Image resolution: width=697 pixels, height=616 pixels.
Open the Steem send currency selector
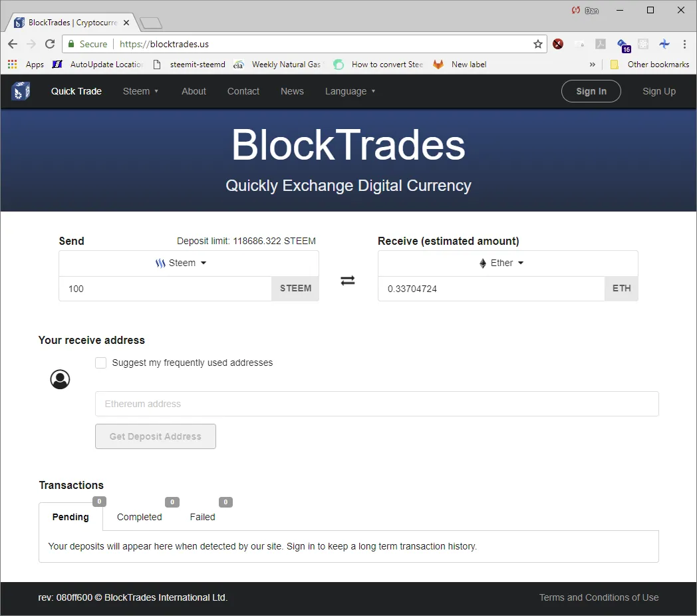[188, 263]
